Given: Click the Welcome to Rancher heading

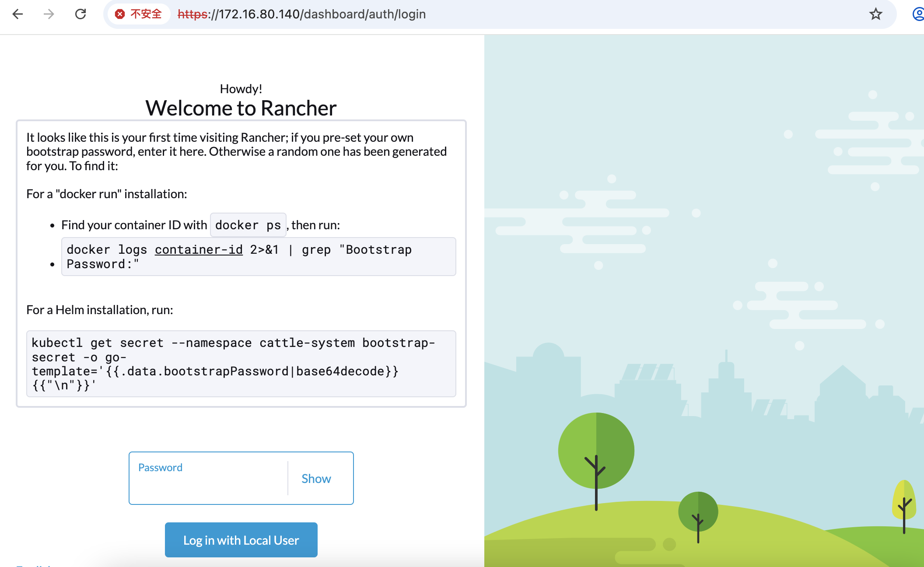Looking at the screenshot, I should pyautogui.click(x=241, y=108).
